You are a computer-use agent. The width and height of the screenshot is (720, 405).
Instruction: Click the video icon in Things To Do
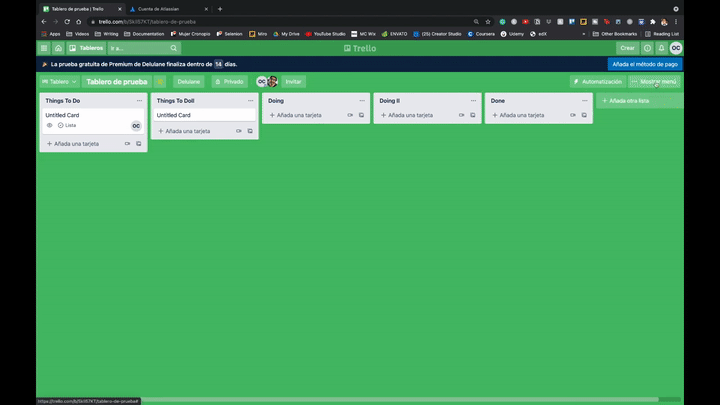pos(127,144)
